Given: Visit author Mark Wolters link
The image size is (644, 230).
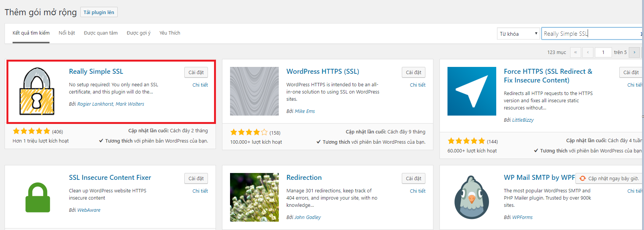Looking at the screenshot, I should tap(130, 104).
